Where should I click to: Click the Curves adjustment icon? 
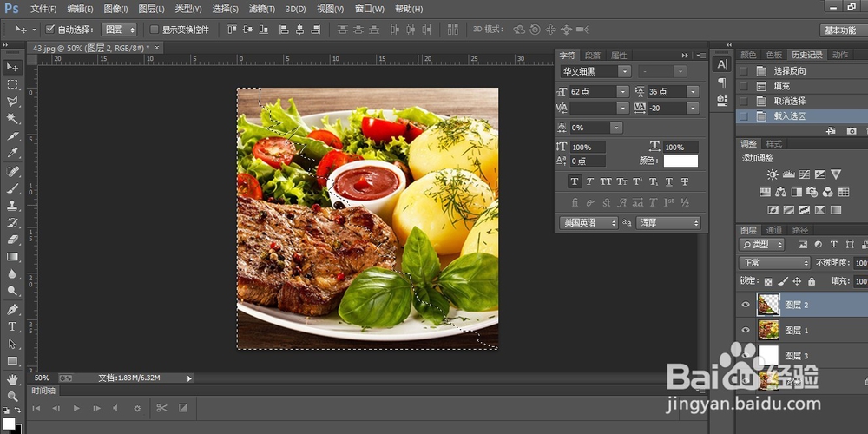[805, 174]
